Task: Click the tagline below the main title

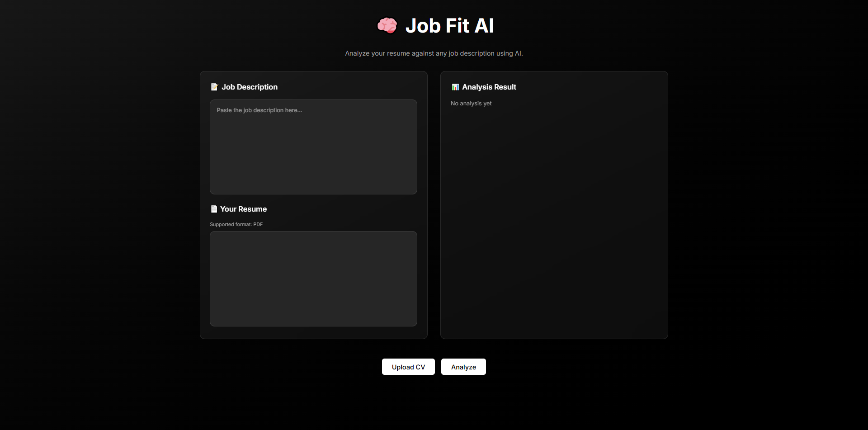Action: point(434,53)
